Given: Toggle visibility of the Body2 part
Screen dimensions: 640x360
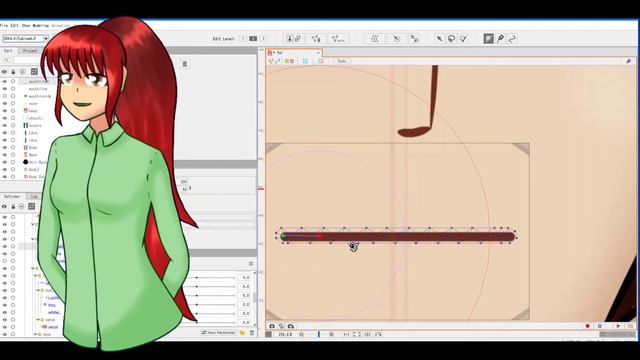Looking at the screenshot, I should click(x=4, y=169).
